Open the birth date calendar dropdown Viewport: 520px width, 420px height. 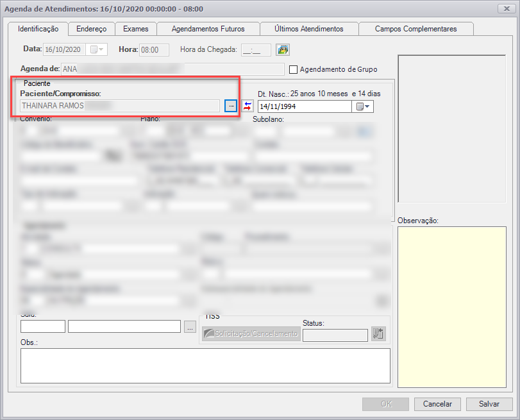[363, 106]
